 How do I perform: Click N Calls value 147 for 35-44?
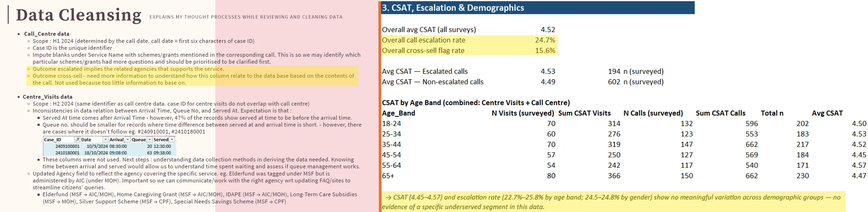click(x=687, y=145)
